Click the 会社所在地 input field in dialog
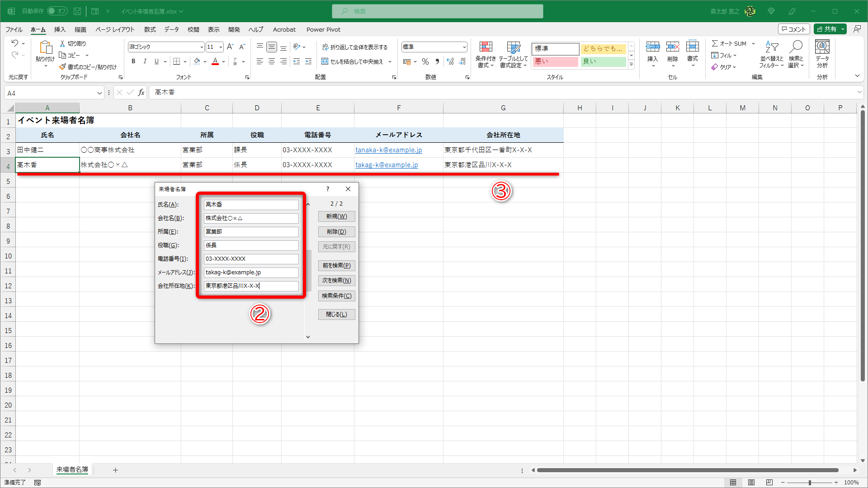868x488 pixels. [251, 286]
